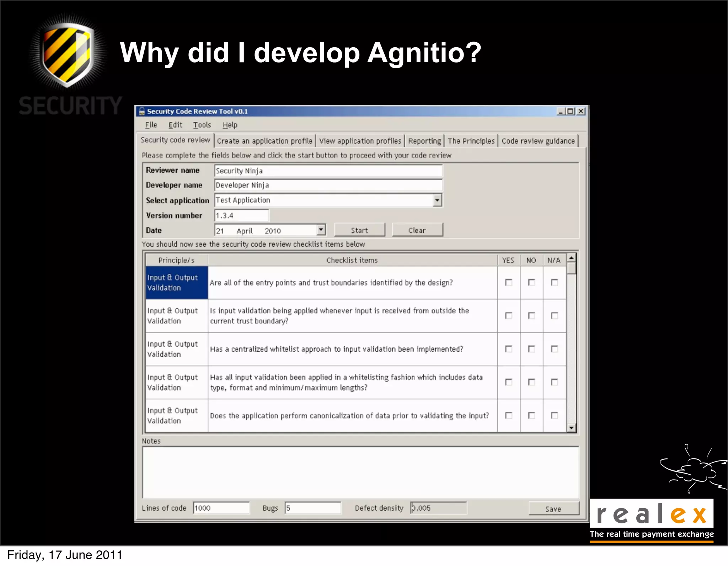Go to the Reporting tab
This screenshot has height=566, width=728.
click(x=424, y=141)
